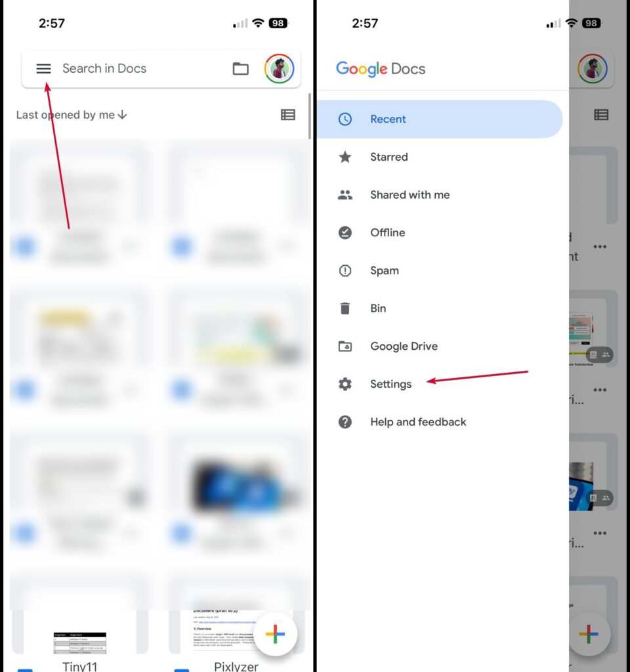Open Help and feedback
Viewport: 630px width, 672px height.
[x=417, y=422]
